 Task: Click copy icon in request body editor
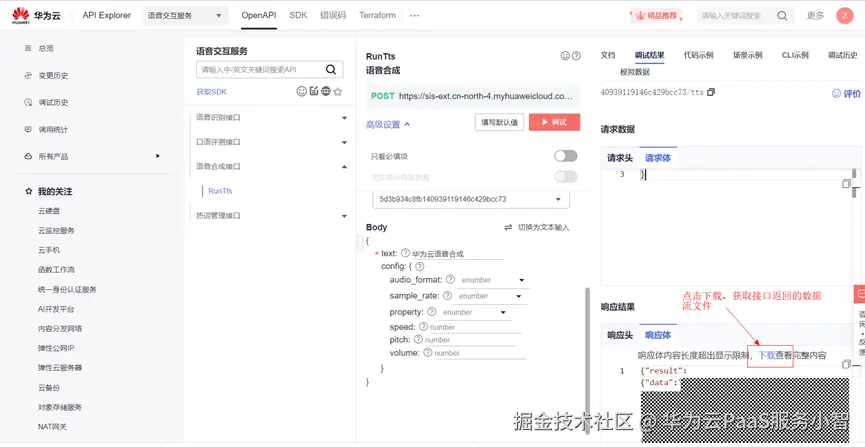pos(846,184)
